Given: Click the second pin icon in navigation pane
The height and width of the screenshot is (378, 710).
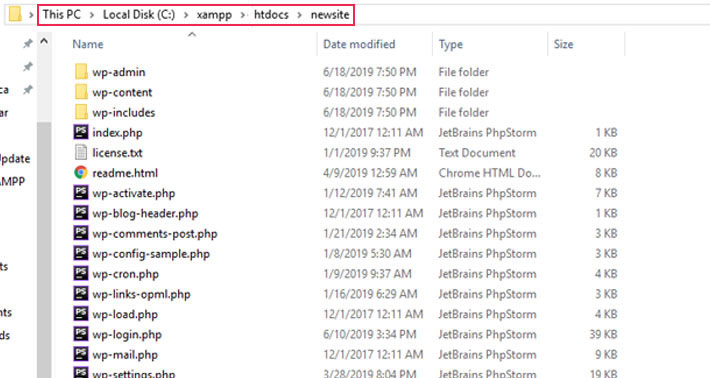Looking at the screenshot, I should coord(28,67).
